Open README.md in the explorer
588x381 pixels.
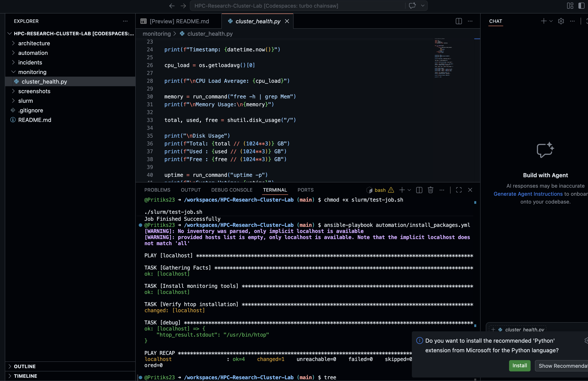click(x=70, y=120)
